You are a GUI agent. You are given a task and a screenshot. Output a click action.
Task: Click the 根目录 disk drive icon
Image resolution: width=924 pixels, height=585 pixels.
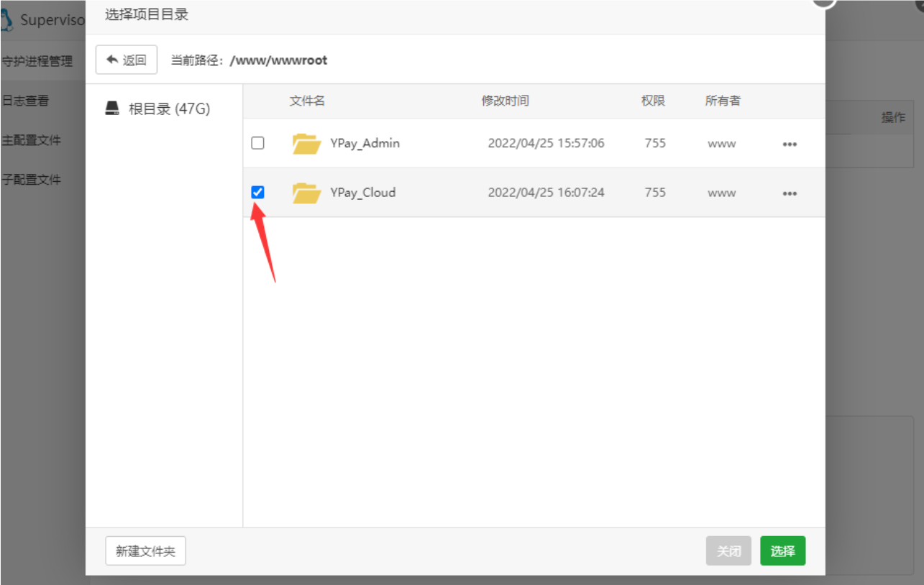(112, 109)
